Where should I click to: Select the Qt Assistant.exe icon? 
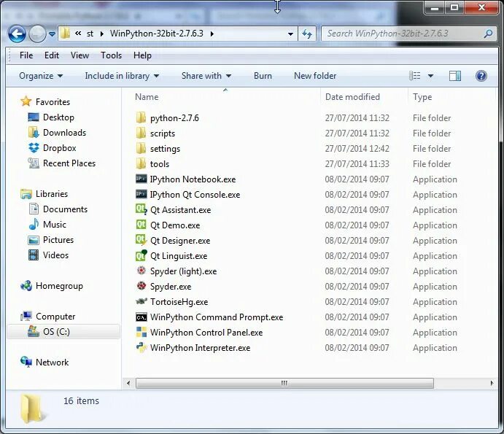(x=141, y=209)
